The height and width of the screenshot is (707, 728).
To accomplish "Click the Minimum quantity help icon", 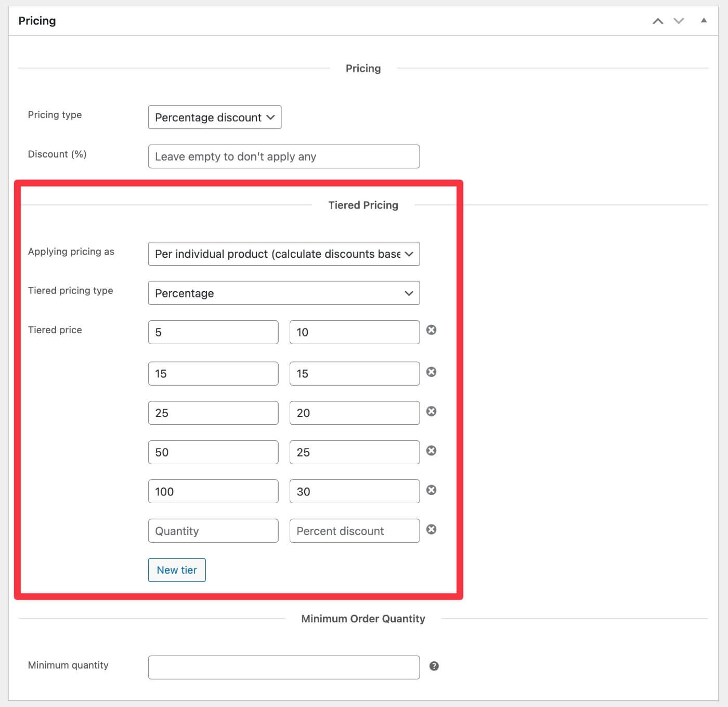I will point(434,666).
